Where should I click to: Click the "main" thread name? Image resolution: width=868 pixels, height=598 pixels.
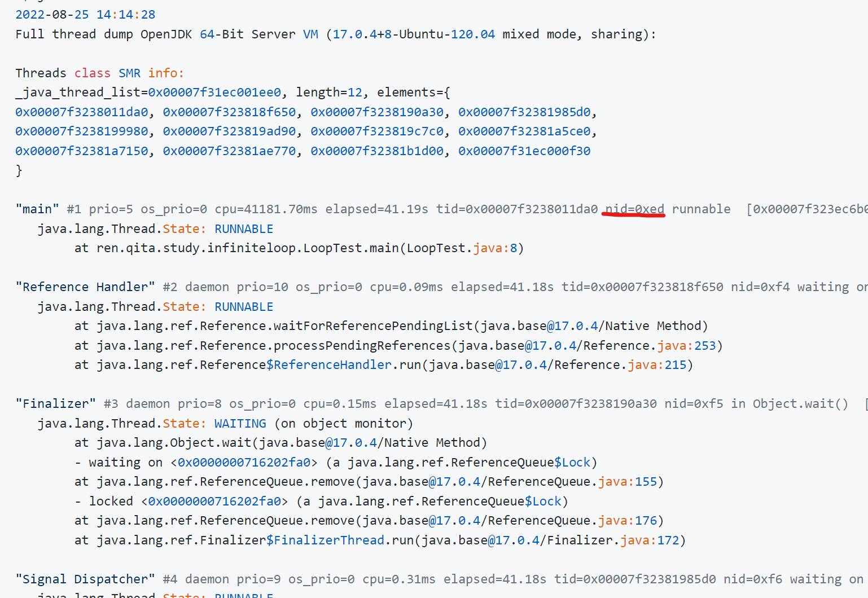[37, 209]
